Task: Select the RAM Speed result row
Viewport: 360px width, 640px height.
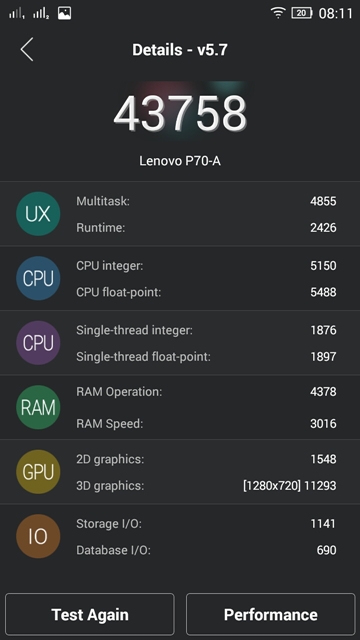Action: tap(206, 423)
